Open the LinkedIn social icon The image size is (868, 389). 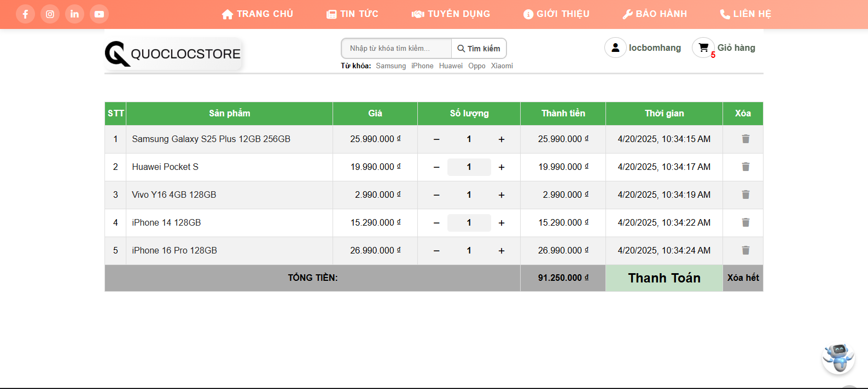tap(74, 14)
